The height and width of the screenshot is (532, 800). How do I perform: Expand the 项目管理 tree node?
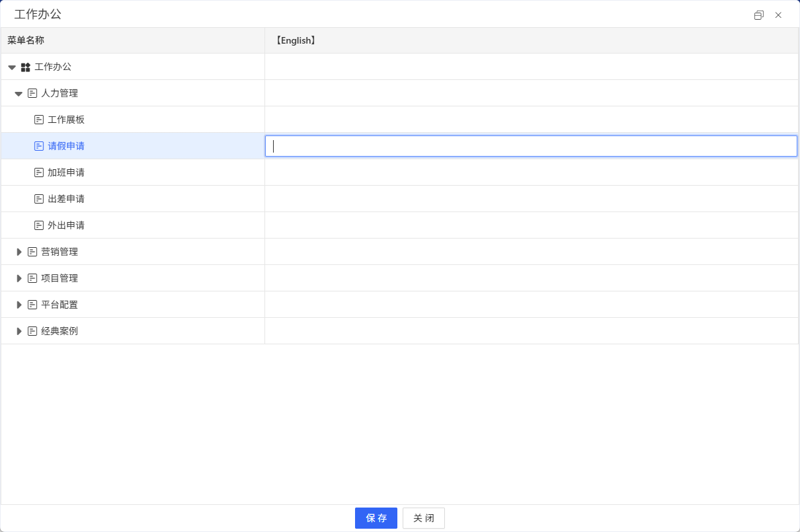[19, 278]
